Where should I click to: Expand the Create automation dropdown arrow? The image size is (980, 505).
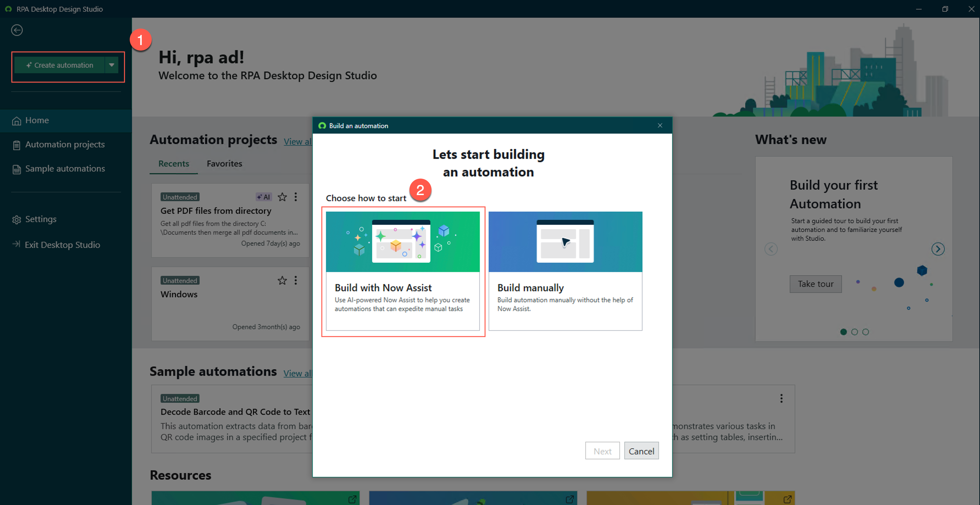tap(112, 65)
